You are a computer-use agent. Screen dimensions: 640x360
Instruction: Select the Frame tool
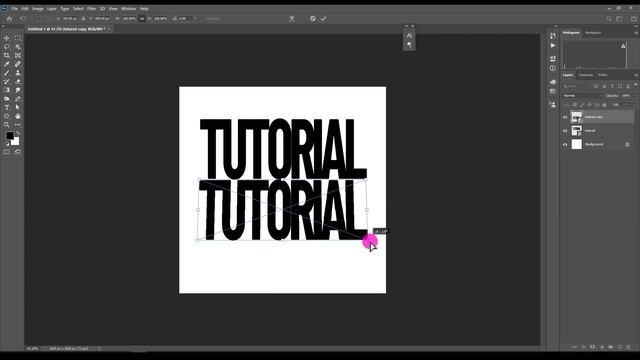(18, 55)
